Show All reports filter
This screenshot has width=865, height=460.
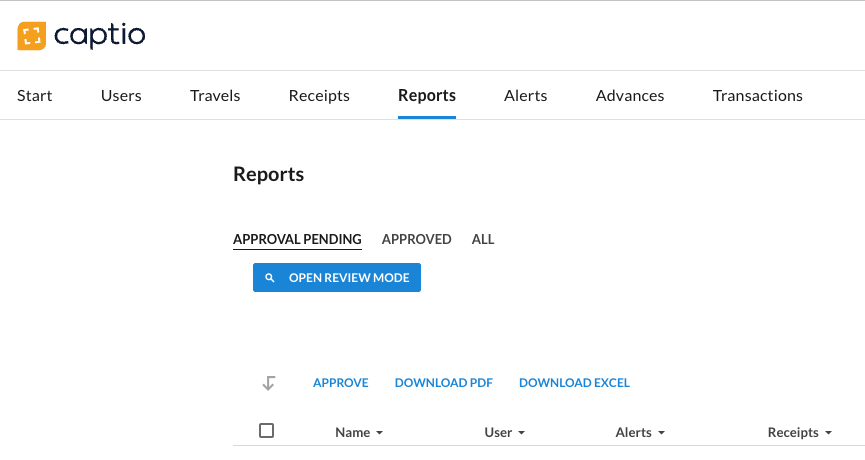[x=483, y=240]
